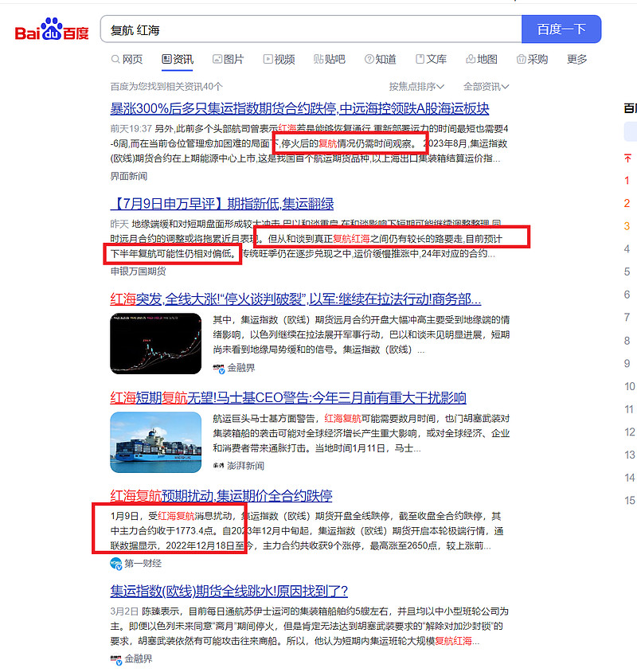The width and height of the screenshot is (637, 672).
Task: Click the 金融界 icon under 跳水 article
Action: (x=115, y=659)
